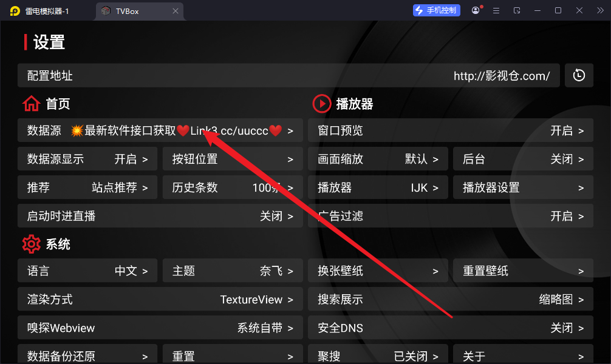Switch the 播放器 IJK player type
Image resolution: width=611 pixels, height=364 pixels.
378,187
